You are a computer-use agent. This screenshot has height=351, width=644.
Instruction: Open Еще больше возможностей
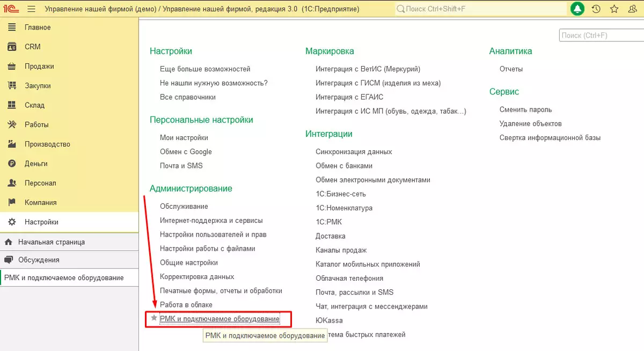(205, 69)
